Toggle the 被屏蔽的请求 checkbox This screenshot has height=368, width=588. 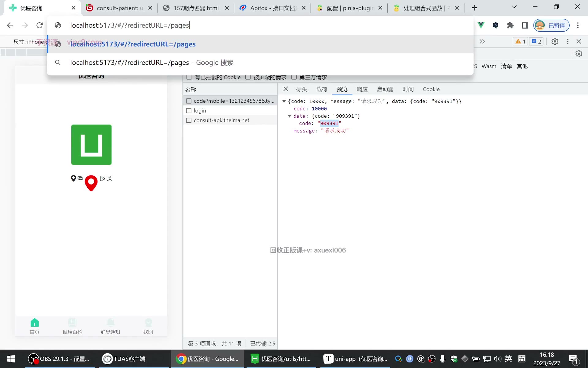click(x=248, y=77)
